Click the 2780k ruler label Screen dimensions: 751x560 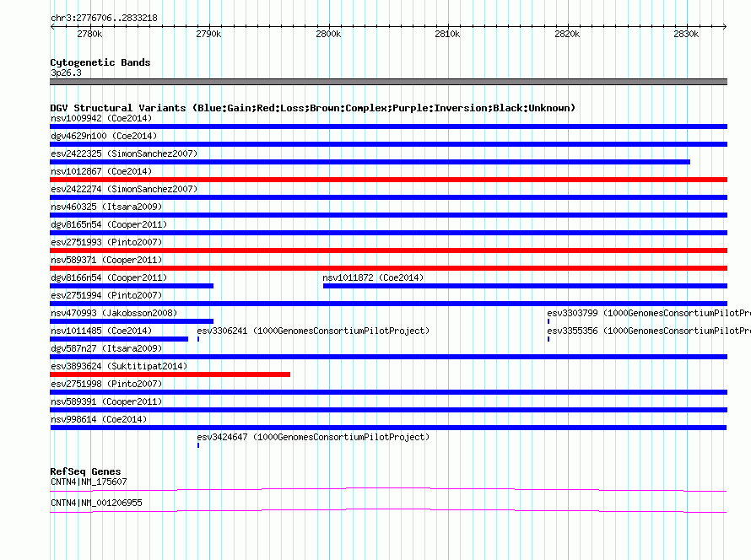(89, 34)
